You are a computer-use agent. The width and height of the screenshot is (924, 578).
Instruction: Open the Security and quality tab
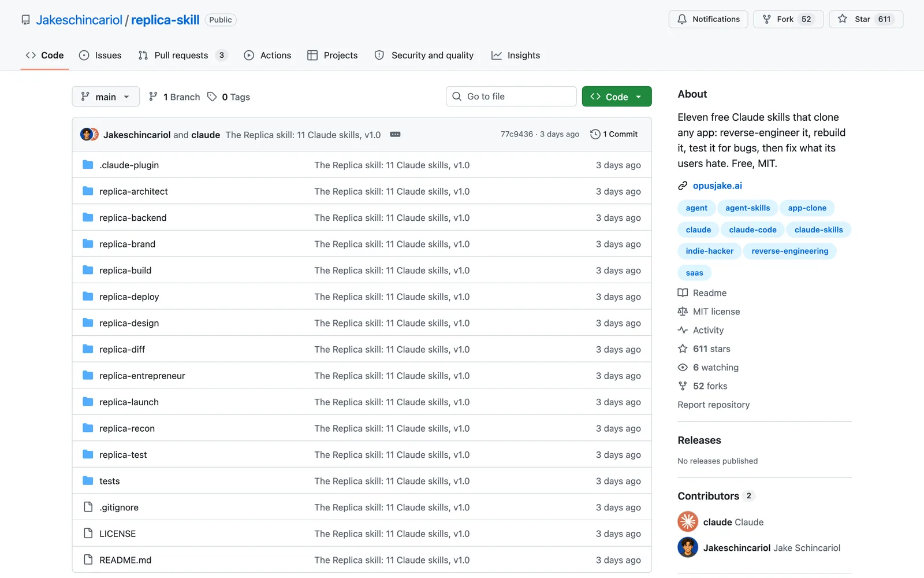coord(424,55)
